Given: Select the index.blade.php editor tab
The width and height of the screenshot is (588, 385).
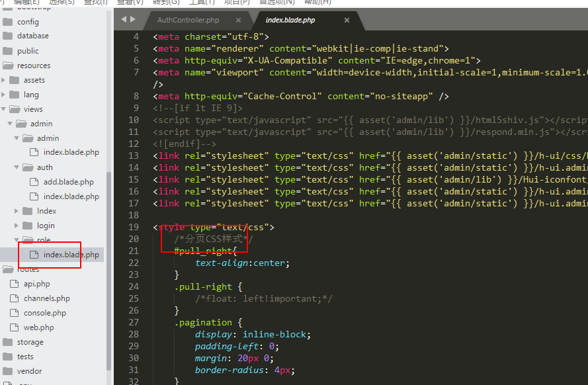Looking at the screenshot, I should click(290, 21).
